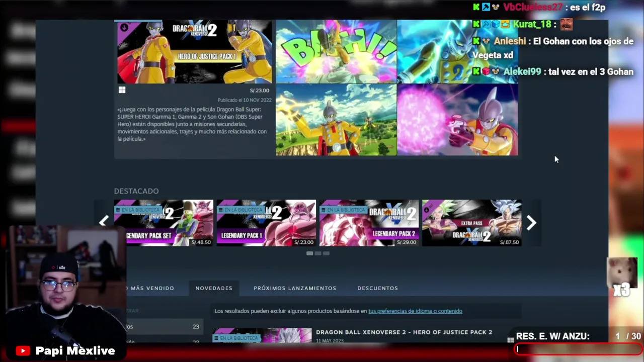Open Hero of Justice Pack 2 thumbnail in list
The image size is (644, 362).
(x=262, y=335)
